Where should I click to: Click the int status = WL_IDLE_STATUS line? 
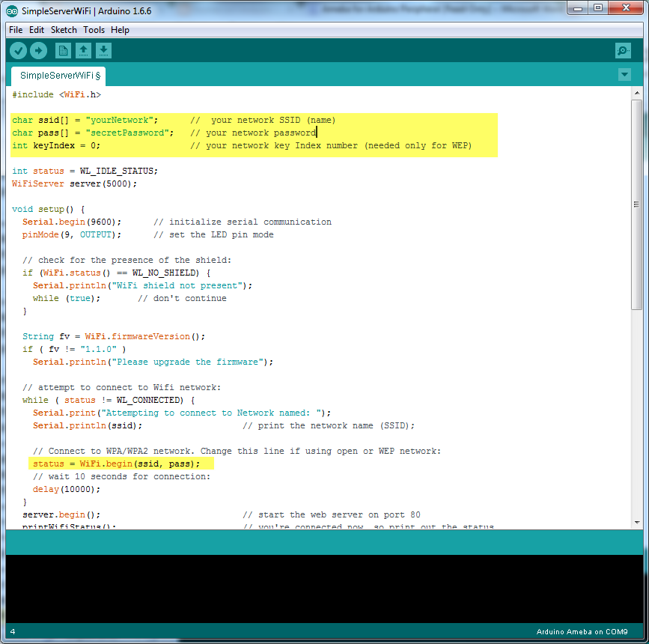pos(85,171)
